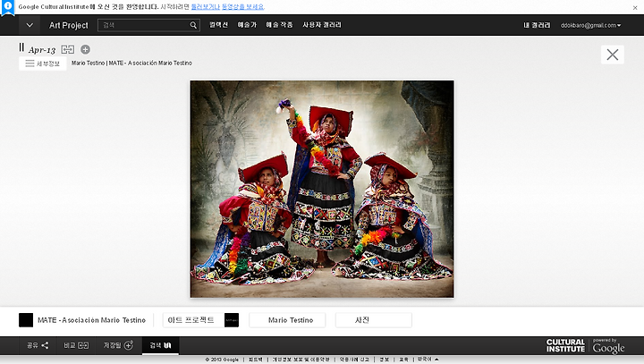Screen dimensions: 644x364
Task: Dismiss the welcome banner with the X
Action: coord(635,7)
